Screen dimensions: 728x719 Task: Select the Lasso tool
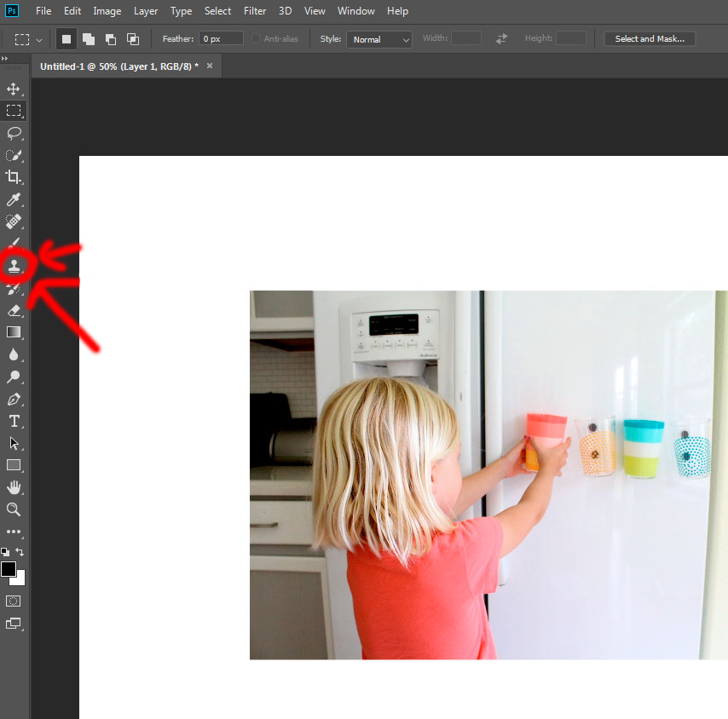click(x=14, y=133)
